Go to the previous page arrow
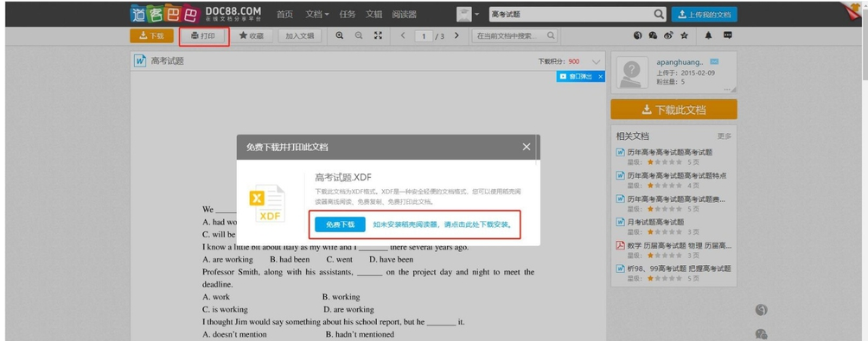The width and height of the screenshot is (868, 341). click(x=403, y=35)
